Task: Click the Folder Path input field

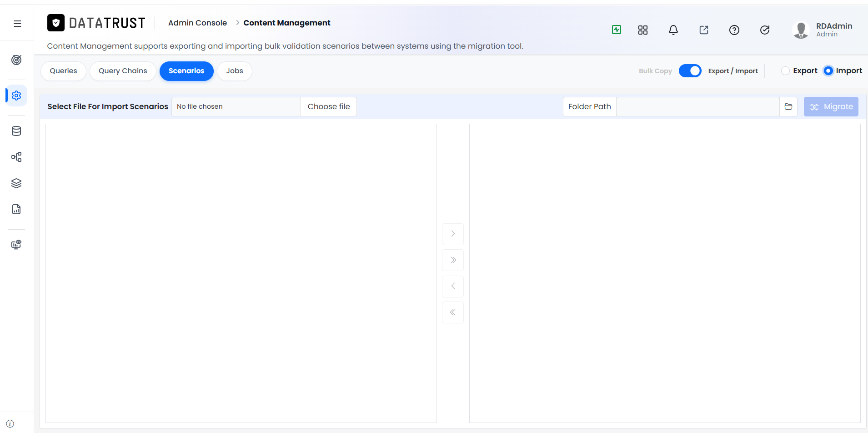Action: click(698, 106)
